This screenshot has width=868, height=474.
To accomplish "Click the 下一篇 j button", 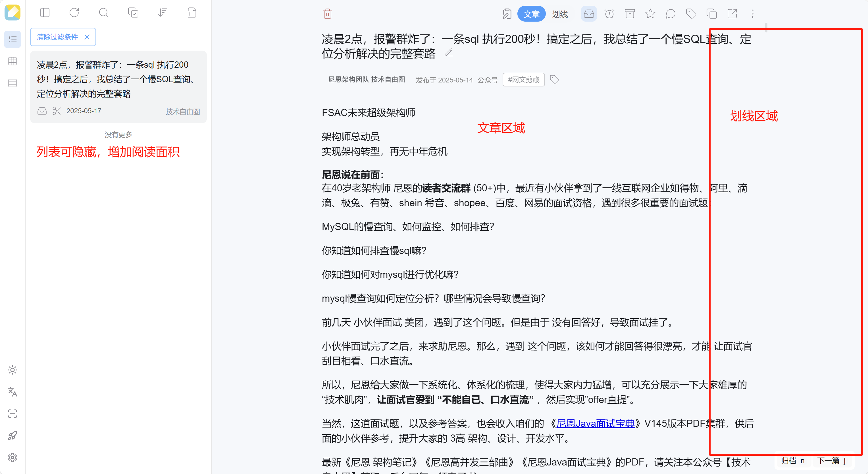I will 832,461.
